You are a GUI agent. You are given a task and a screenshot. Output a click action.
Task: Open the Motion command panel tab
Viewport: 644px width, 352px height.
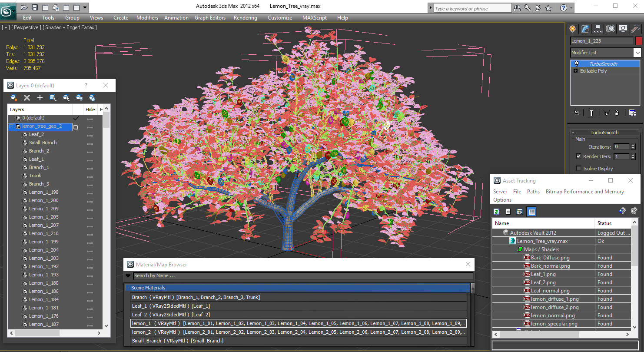pos(611,29)
